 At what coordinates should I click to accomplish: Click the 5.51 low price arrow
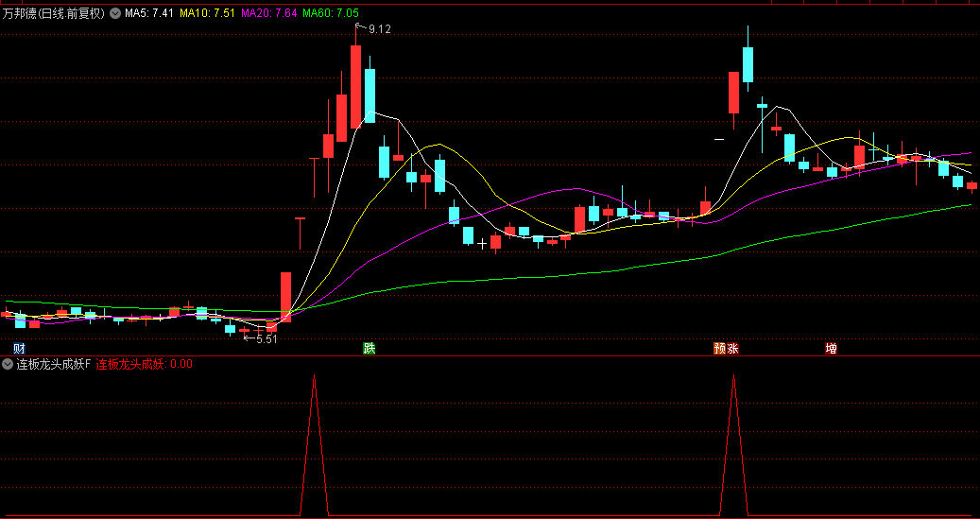[261, 339]
